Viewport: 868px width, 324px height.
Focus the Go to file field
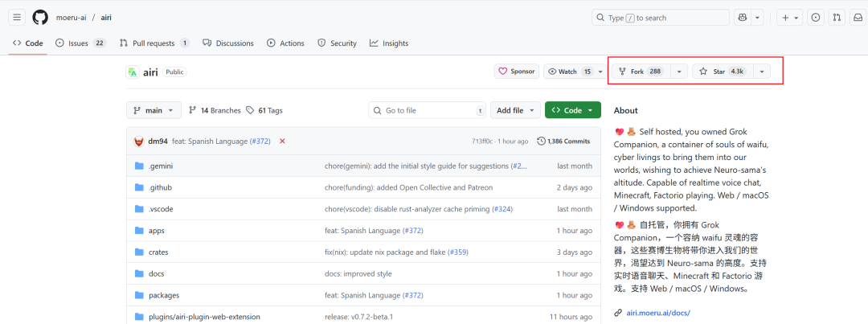[428, 110]
